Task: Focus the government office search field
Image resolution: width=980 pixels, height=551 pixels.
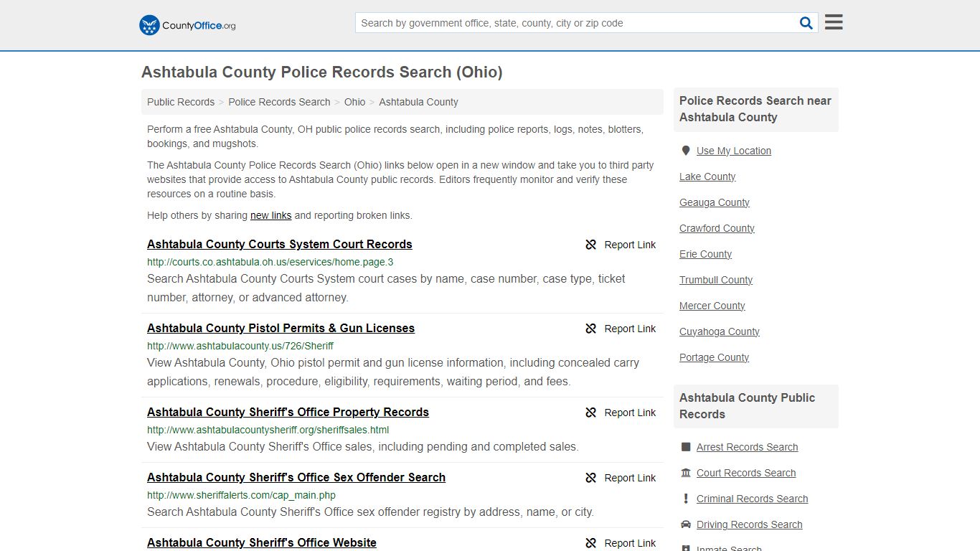Action: (576, 23)
